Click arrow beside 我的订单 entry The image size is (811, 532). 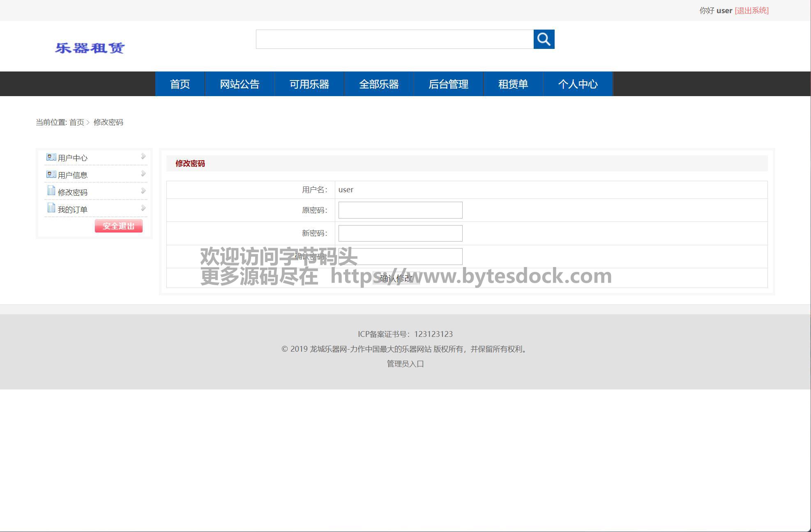[143, 208]
